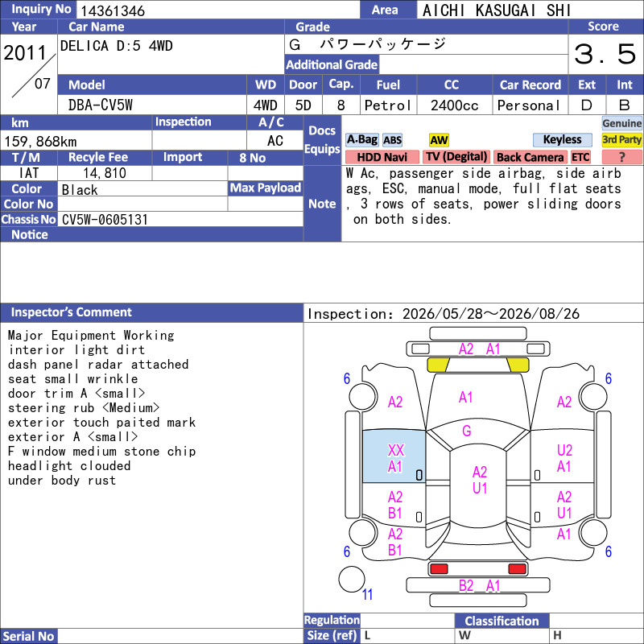Click the note text 'on both sides.'
Viewport: 644px width, 644px height.
click(x=402, y=219)
